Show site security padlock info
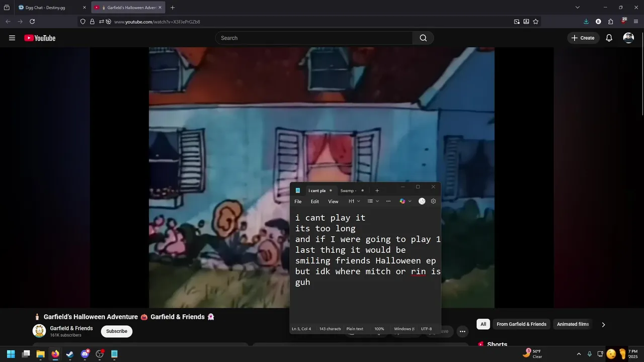The height and width of the screenshot is (362, 644). [92, 22]
